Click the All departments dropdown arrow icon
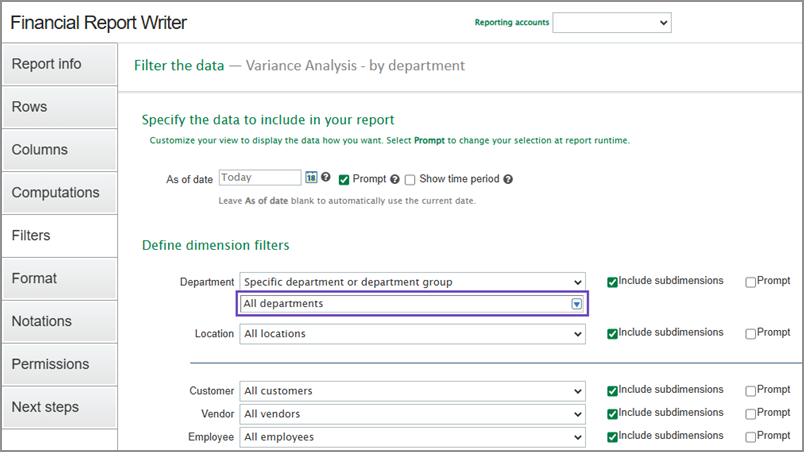 pos(576,304)
